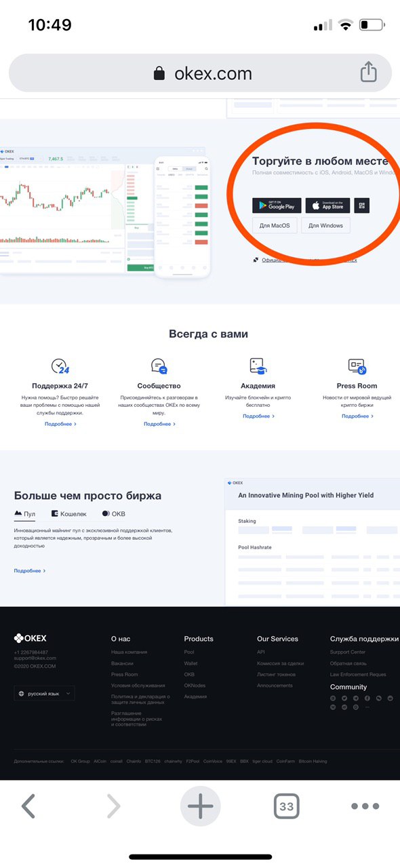Open a new tab with plus button
This screenshot has height=868, width=400.
pyautogui.click(x=200, y=806)
